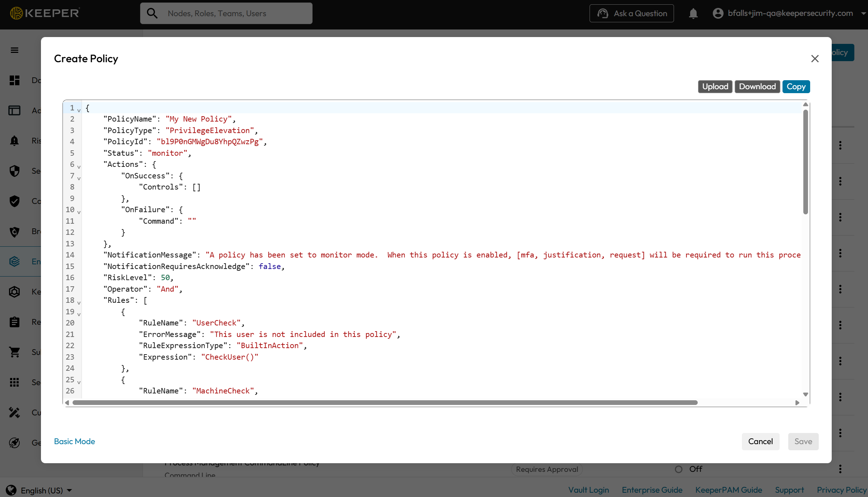The image size is (868, 497).
Task: Open the Enterprise Guide link
Action: [x=652, y=490]
